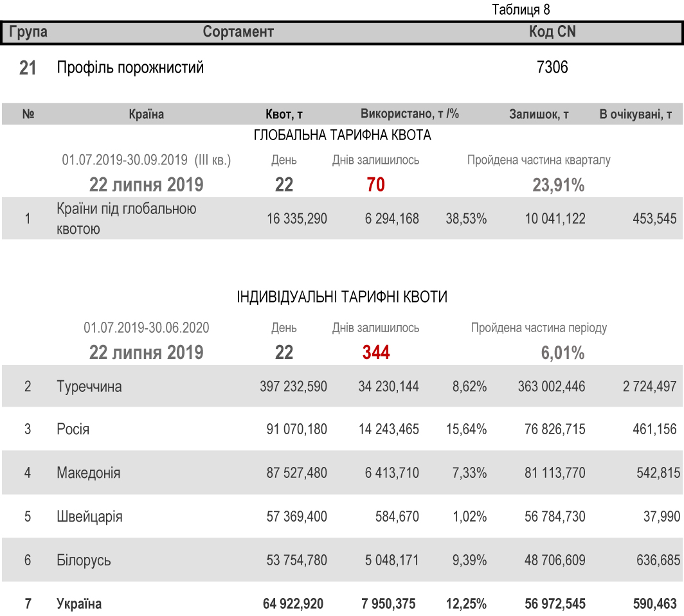
Task: Click the "Країна" column header
Action: [x=146, y=114]
